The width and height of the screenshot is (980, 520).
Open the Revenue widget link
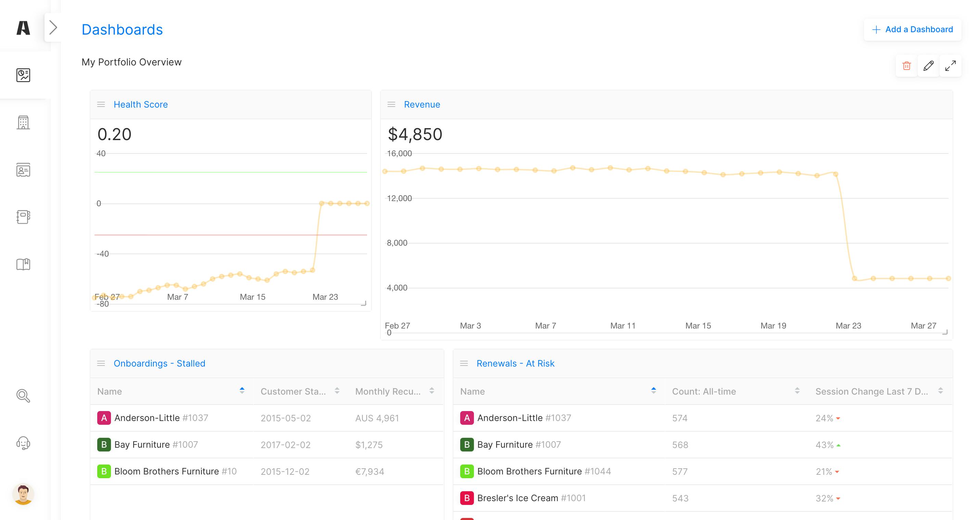[x=422, y=104]
